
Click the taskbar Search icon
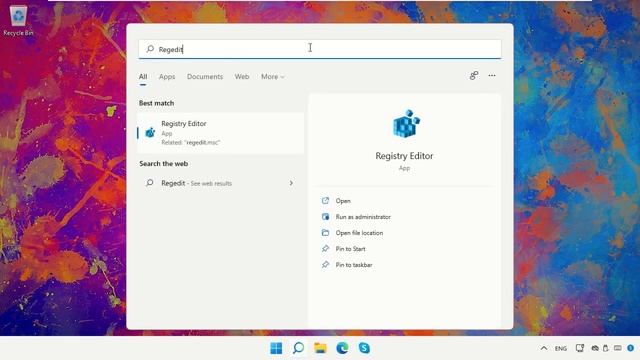pos(298,348)
